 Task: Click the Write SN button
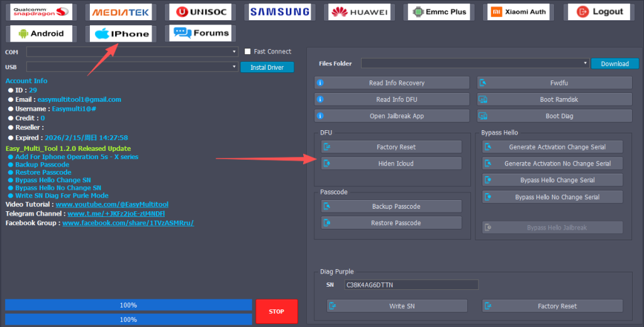(397, 306)
